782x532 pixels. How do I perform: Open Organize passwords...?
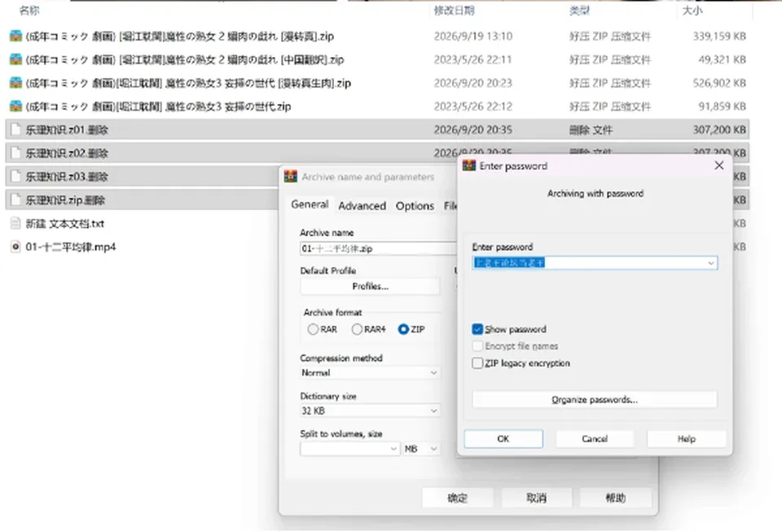[595, 399]
